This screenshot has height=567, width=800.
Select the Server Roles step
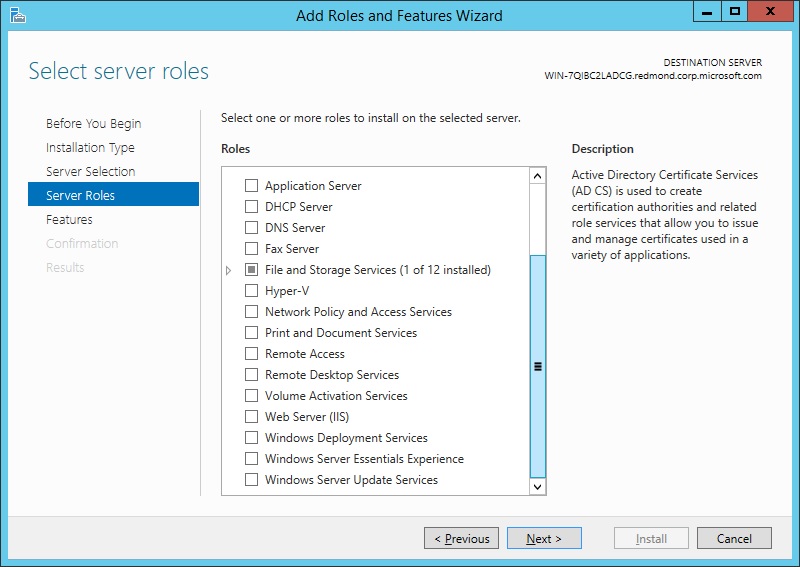(113, 194)
